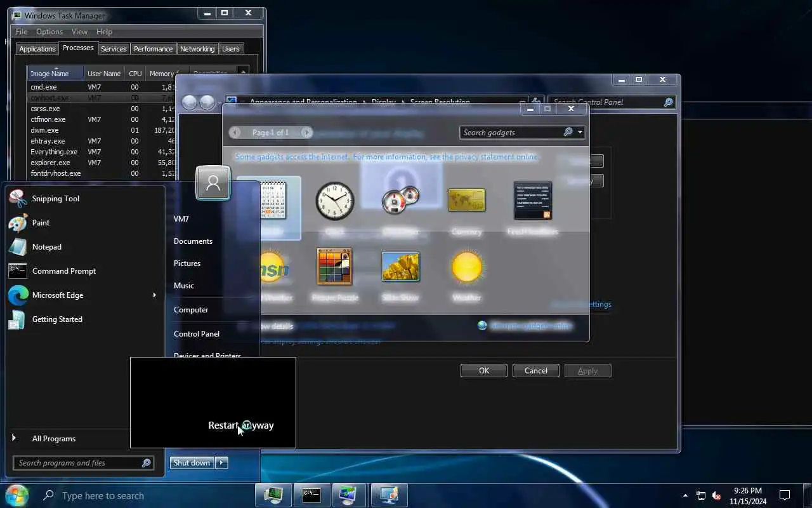
Task: Select the explorer.exe process row
Action: coord(101,163)
